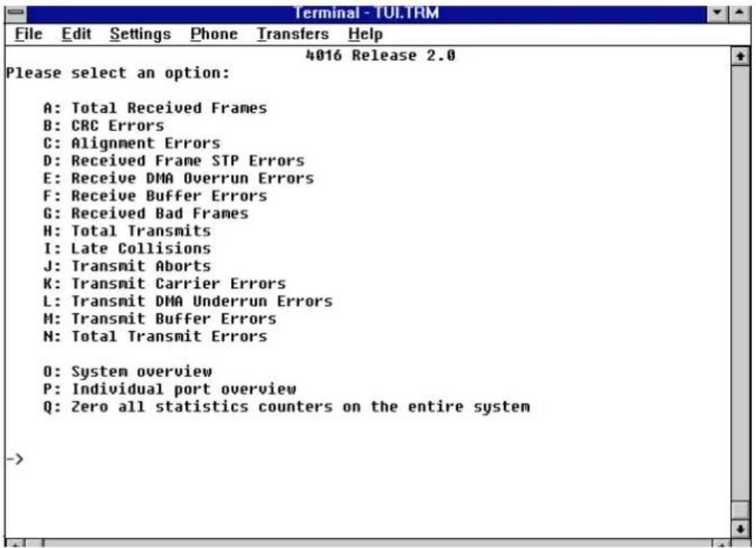
Task: Click option 'O: System overview'
Action: point(127,371)
